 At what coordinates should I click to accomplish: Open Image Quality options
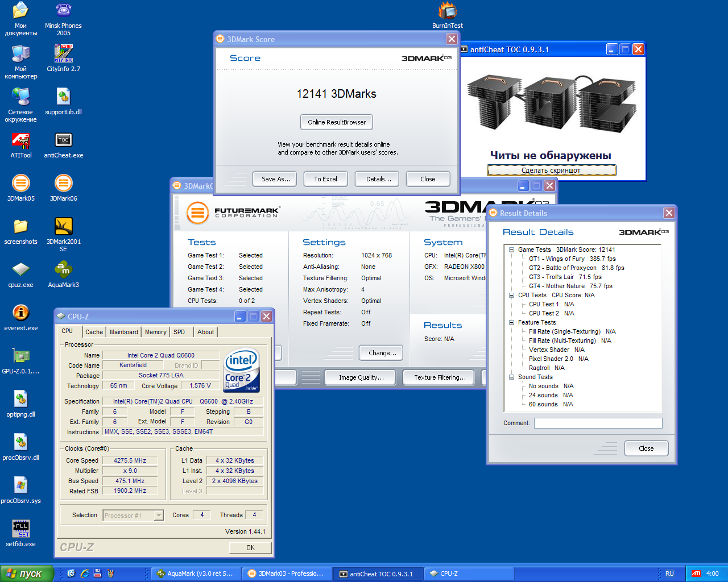click(x=361, y=377)
